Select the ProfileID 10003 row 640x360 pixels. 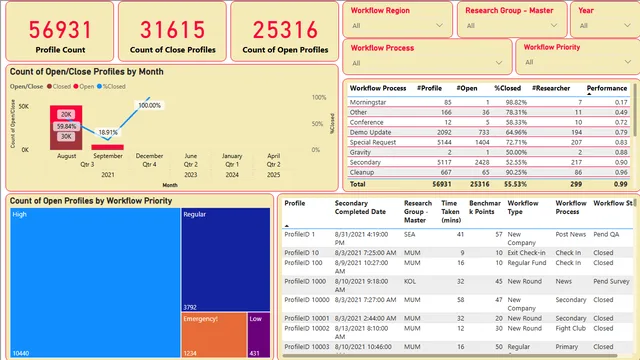[457, 347]
